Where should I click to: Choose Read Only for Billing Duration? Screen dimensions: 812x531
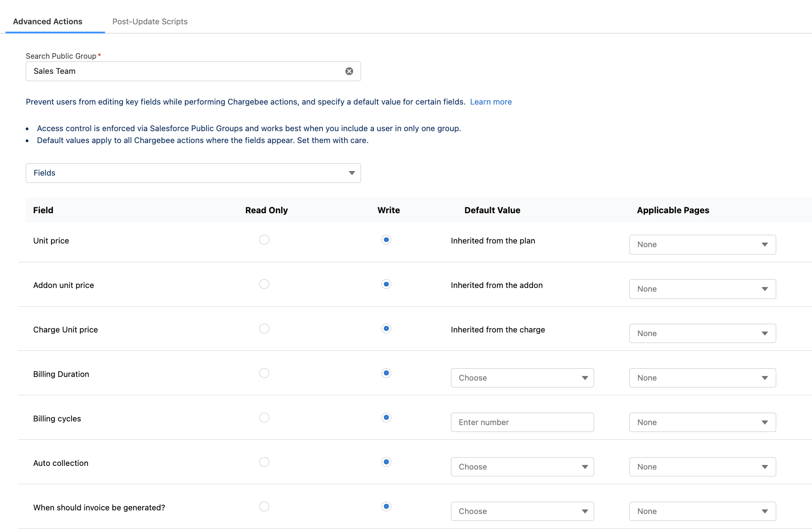[264, 373]
